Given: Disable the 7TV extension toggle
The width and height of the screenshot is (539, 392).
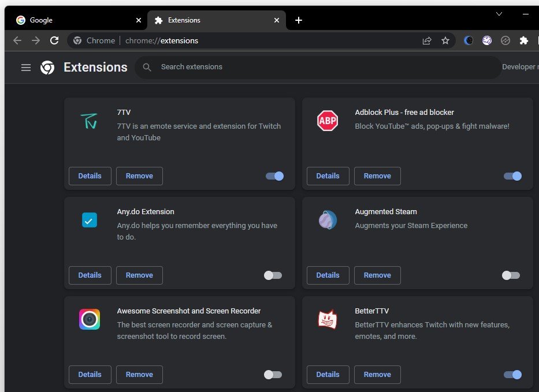Looking at the screenshot, I should pos(274,176).
